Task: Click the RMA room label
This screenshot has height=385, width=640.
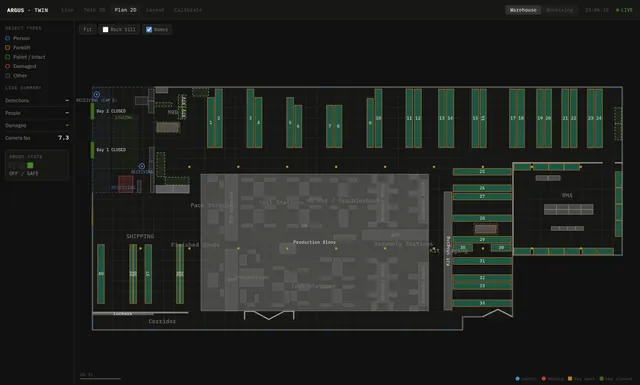Action: pyautogui.click(x=567, y=196)
